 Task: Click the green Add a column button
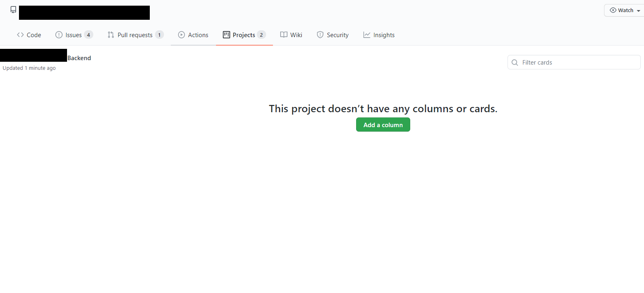pyautogui.click(x=383, y=125)
